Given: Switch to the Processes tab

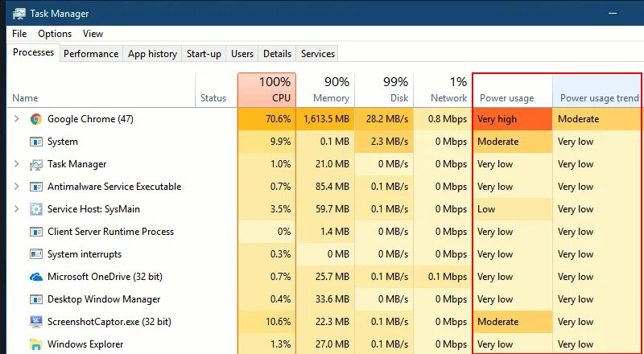Looking at the screenshot, I should 33,52.
